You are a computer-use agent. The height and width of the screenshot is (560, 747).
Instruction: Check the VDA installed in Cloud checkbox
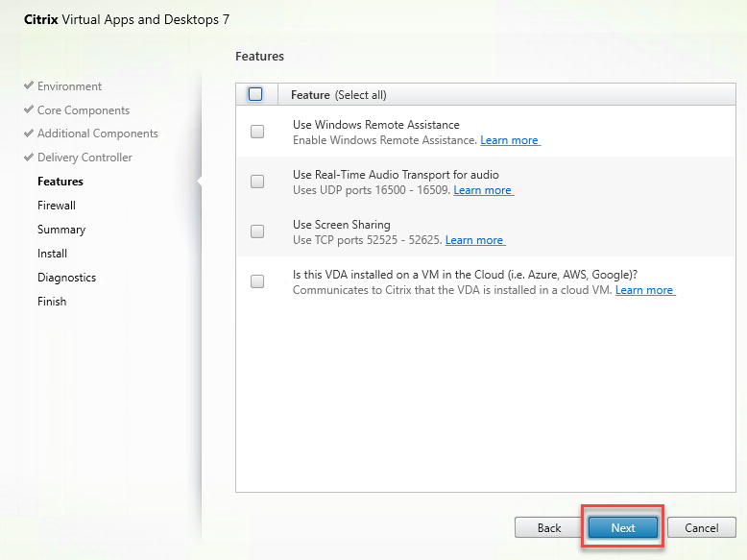point(257,281)
